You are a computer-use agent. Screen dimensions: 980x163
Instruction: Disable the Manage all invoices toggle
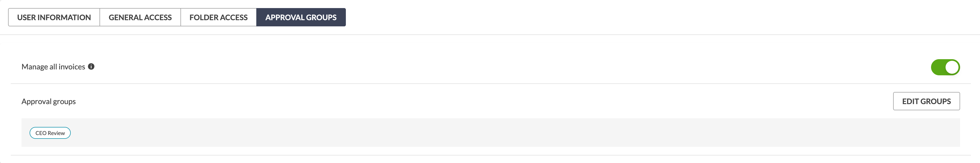point(945,67)
